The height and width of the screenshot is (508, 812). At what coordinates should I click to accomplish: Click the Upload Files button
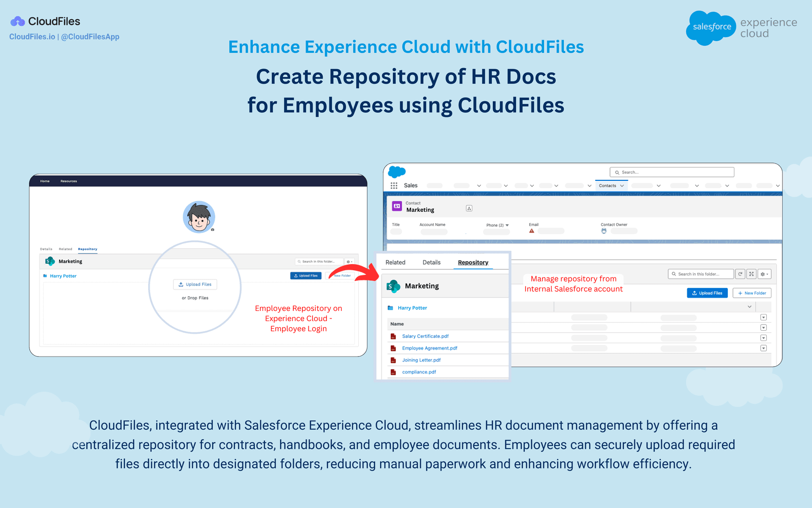tap(707, 293)
